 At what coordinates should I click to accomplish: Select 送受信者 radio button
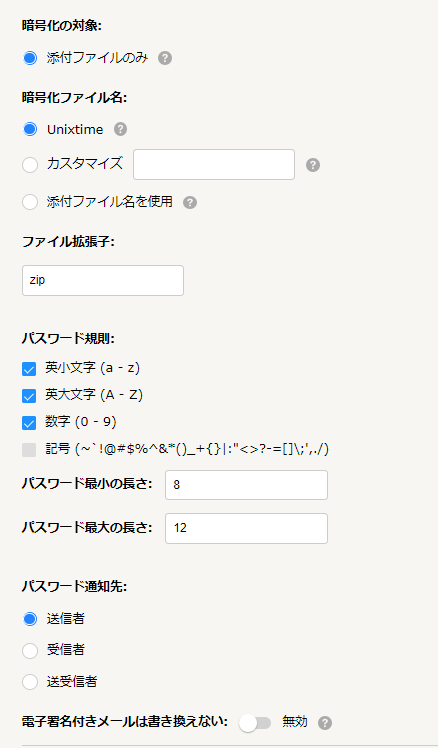[30, 682]
